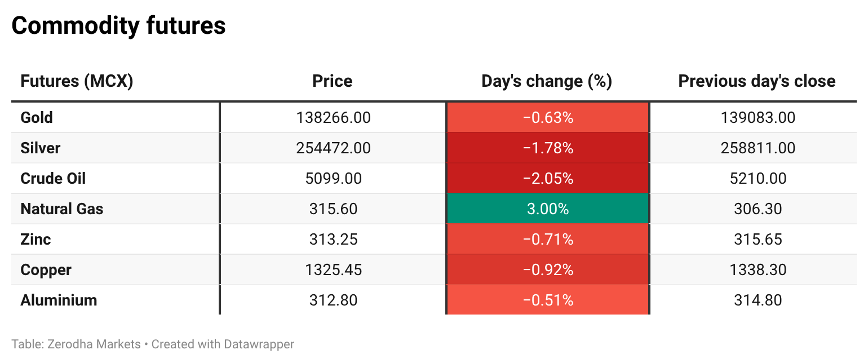Image resolution: width=868 pixels, height=363 pixels.
Task: Select the Gold row label
Action: click(x=37, y=117)
